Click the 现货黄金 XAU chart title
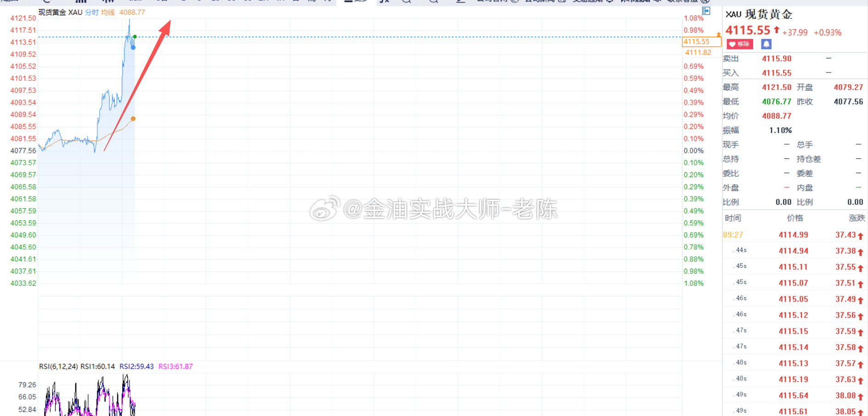 [60, 12]
